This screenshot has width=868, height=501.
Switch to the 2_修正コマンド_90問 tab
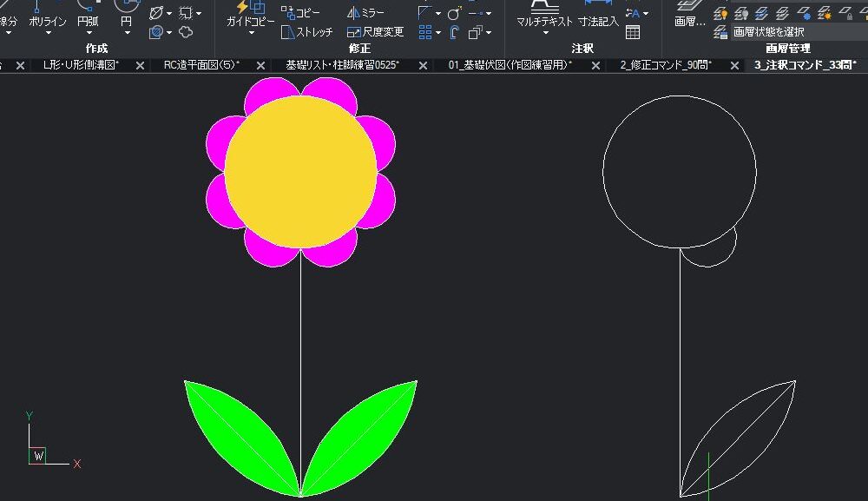tap(666, 65)
